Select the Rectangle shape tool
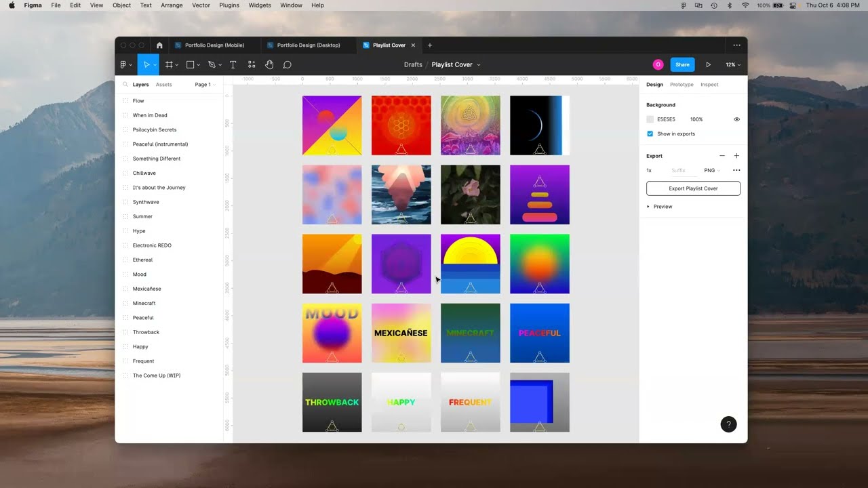Viewport: 868px width, 488px height. (190, 64)
